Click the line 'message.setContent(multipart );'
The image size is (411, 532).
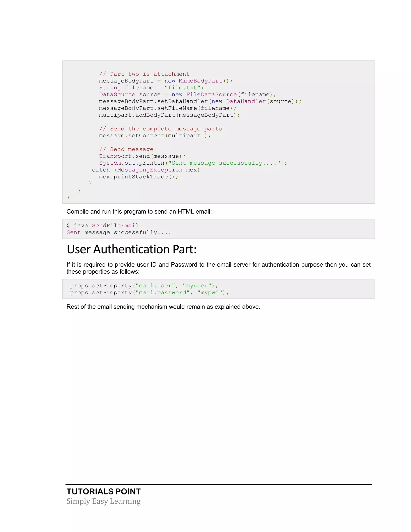(155, 136)
